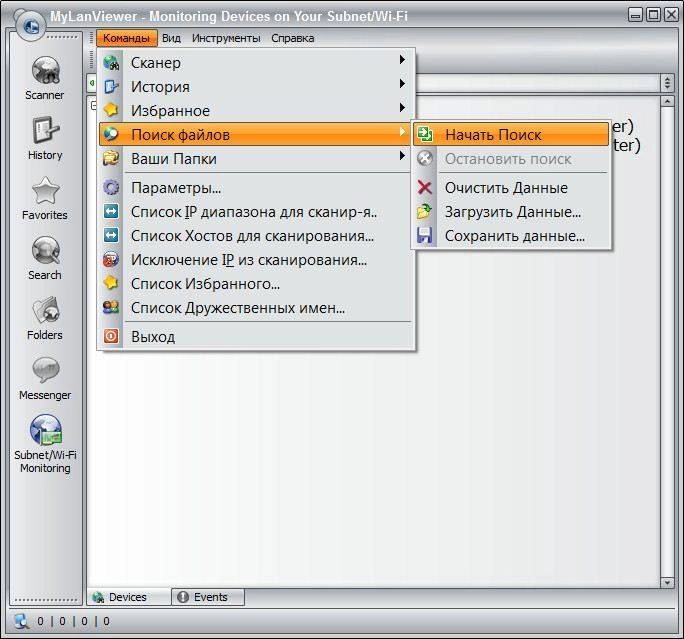
Task: Expand the Ваши Папки submenu arrow
Action: click(x=402, y=156)
